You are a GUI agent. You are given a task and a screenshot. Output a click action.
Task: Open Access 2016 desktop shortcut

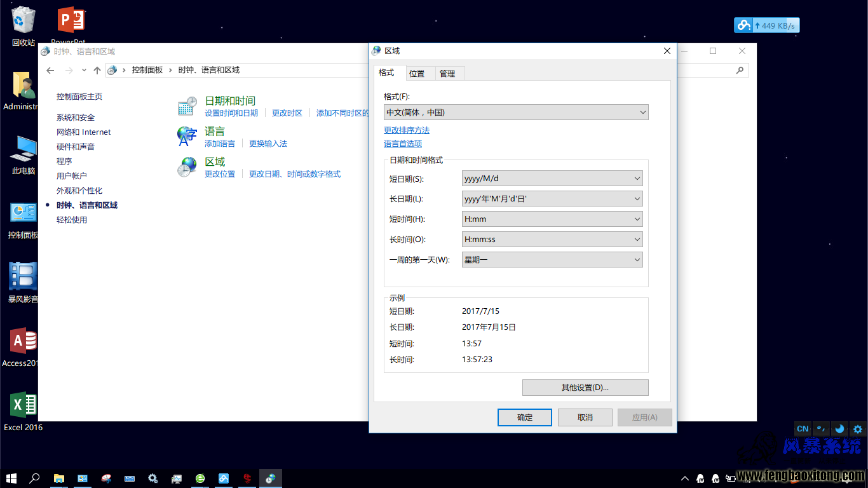pyautogui.click(x=23, y=348)
